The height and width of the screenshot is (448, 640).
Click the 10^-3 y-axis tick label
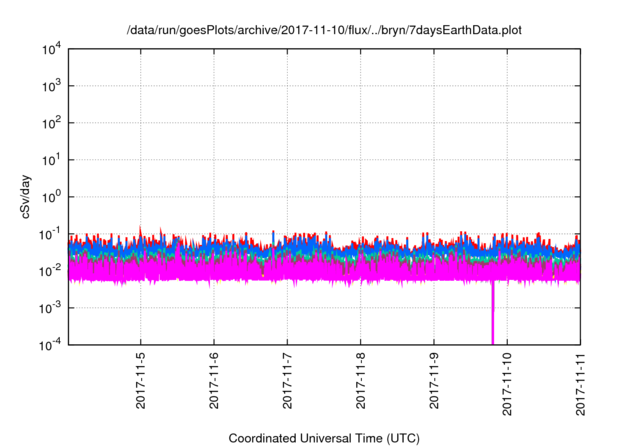click(x=51, y=308)
